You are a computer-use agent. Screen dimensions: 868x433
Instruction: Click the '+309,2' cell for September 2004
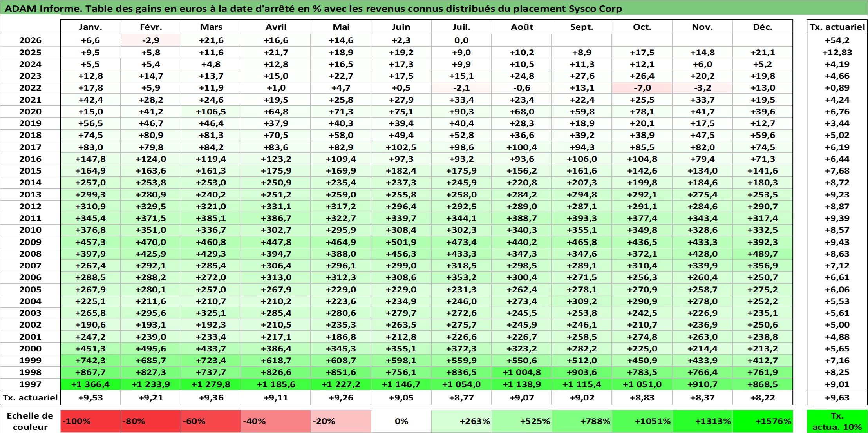point(582,301)
